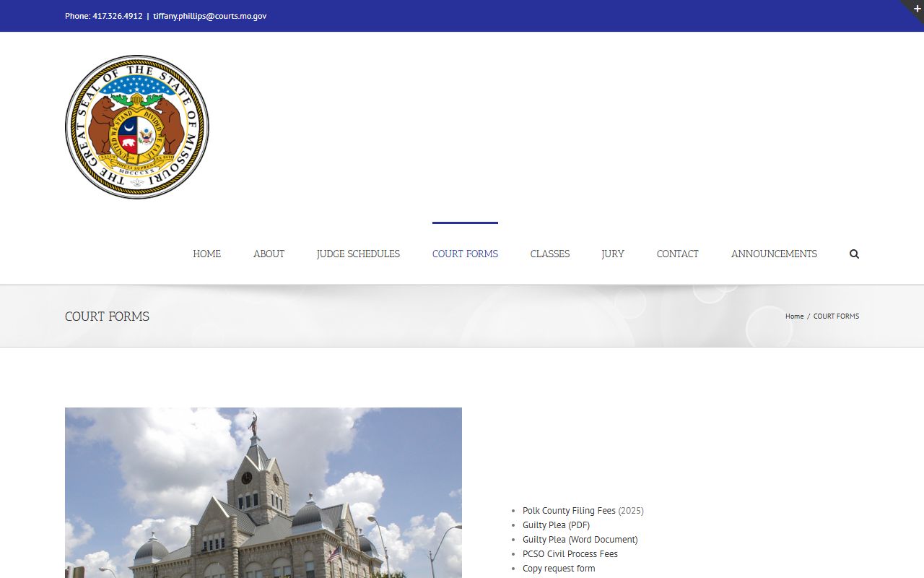Click the courthouse photo
The image size is (924, 578).
[x=263, y=493]
